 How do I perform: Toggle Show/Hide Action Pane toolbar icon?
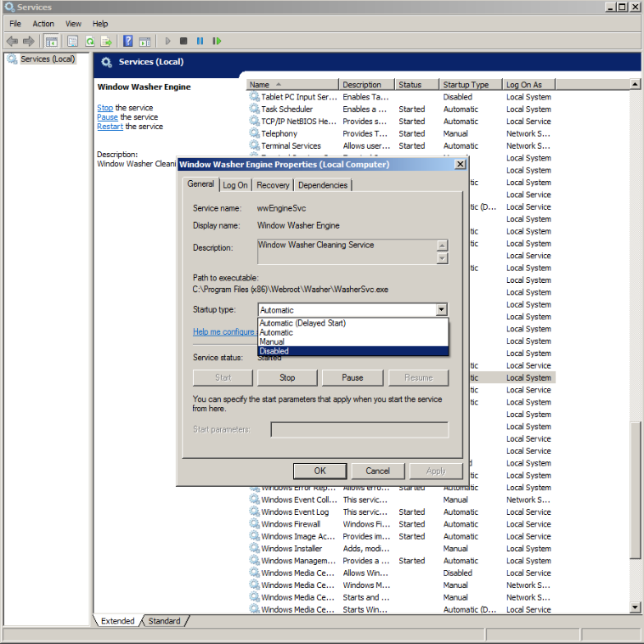(145, 41)
